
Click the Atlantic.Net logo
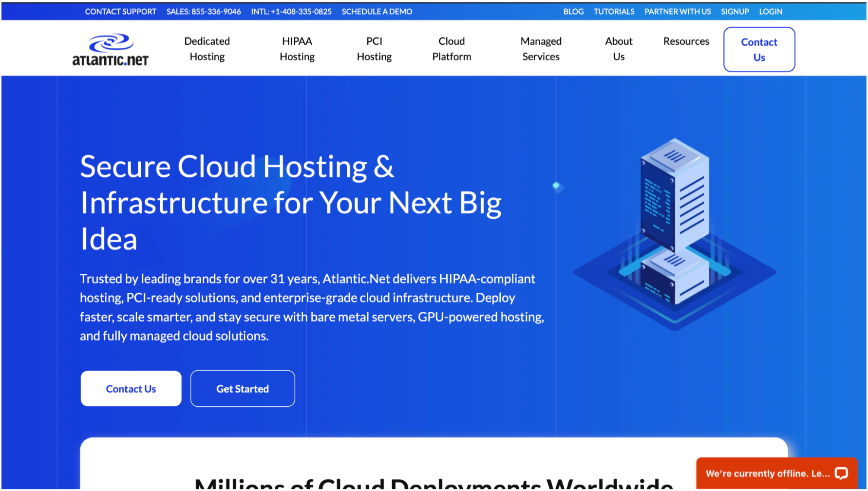[x=111, y=50]
